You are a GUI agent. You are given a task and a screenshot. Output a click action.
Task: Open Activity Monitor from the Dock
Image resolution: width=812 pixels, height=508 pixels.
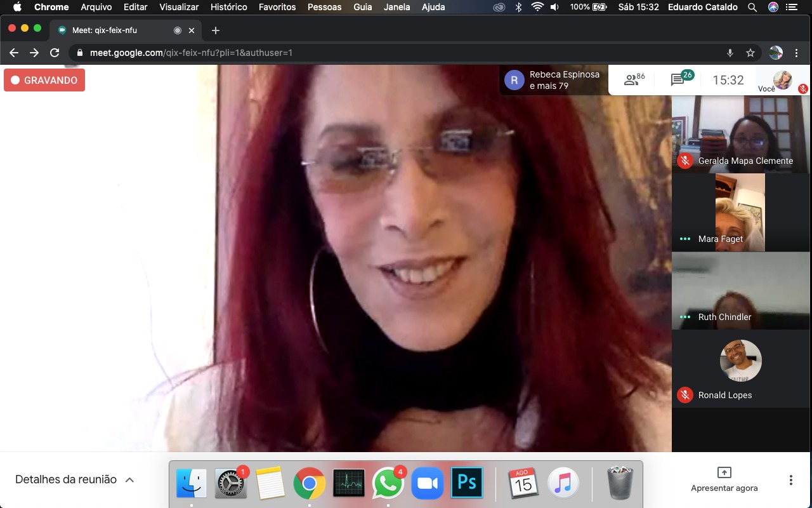(x=349, y=483)
